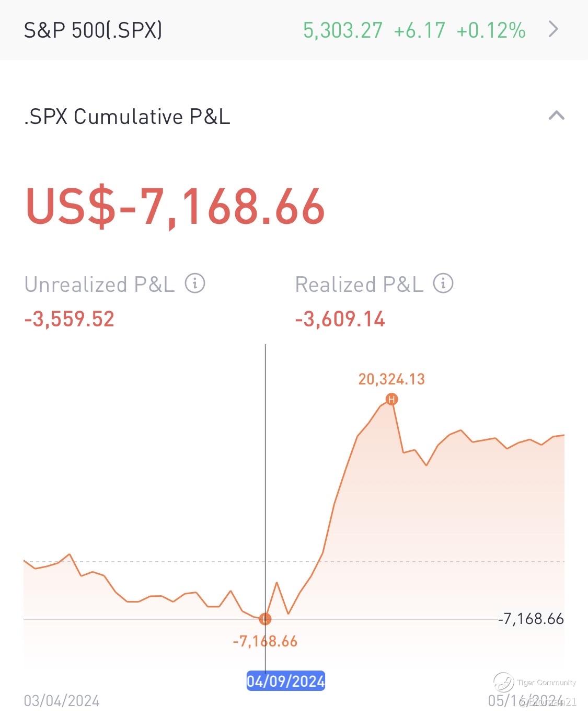Tap the -3,559.52 unrealized value

tap(70, 319)
